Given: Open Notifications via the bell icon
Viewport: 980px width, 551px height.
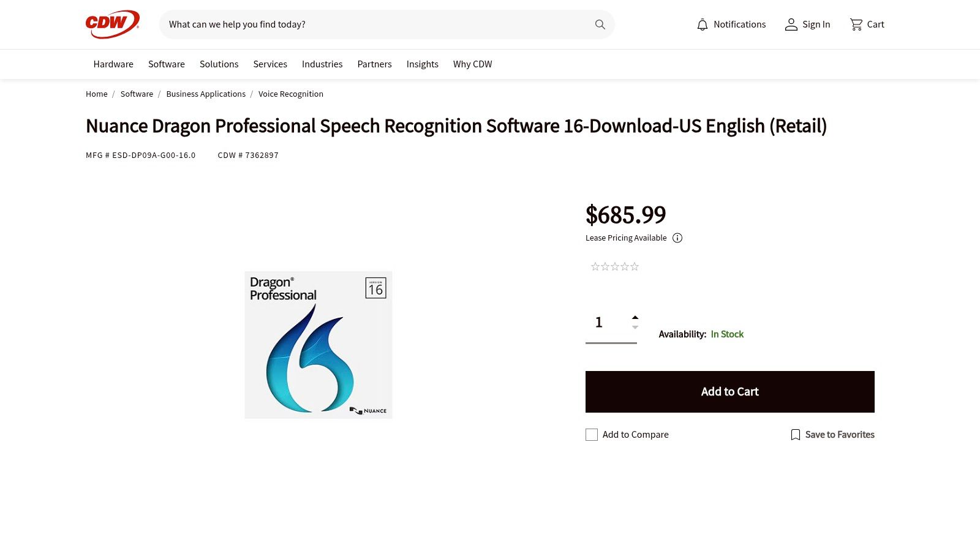Looking at the screenshot, I should [x=702, y=24].
